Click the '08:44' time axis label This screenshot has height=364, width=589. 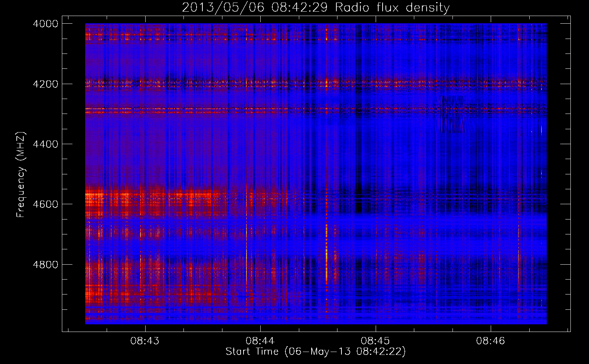click(260, 341)
